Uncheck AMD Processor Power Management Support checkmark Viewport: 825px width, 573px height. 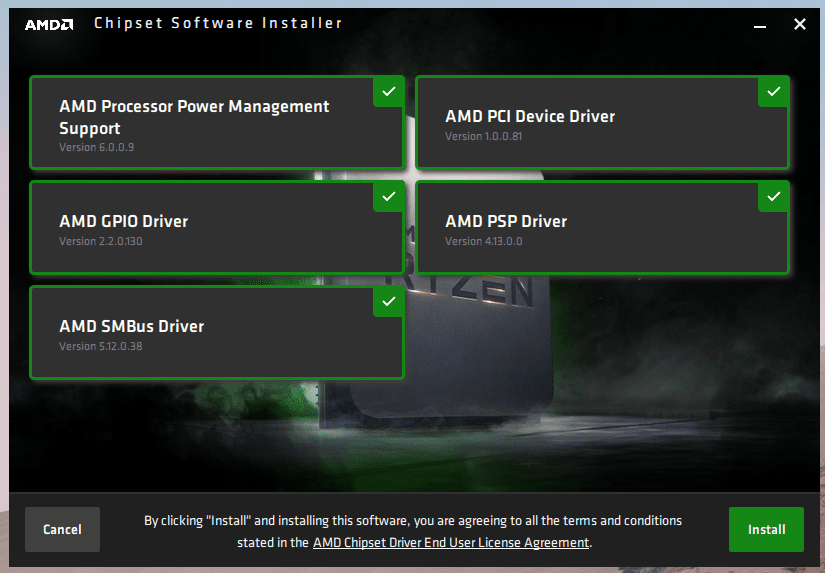tap(388, 92)
